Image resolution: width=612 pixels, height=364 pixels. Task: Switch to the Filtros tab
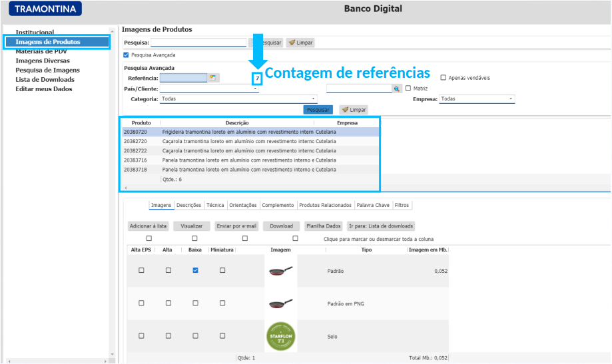click(402, 205)
